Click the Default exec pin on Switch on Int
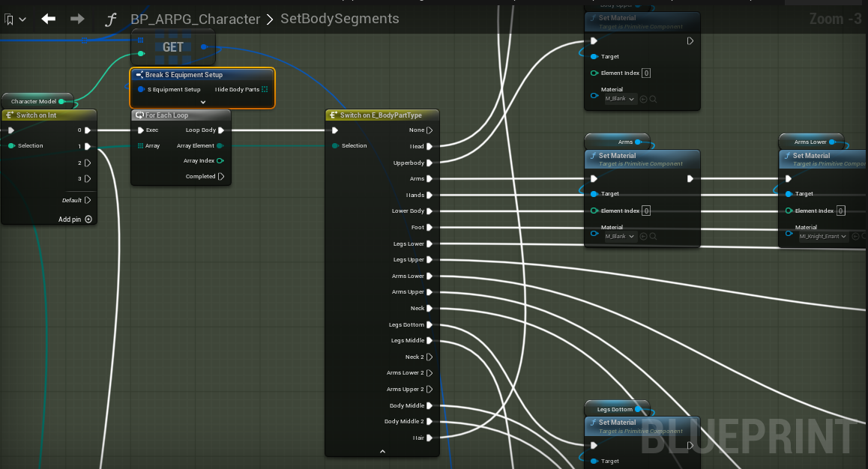868x469 pixels. (88, 200)
